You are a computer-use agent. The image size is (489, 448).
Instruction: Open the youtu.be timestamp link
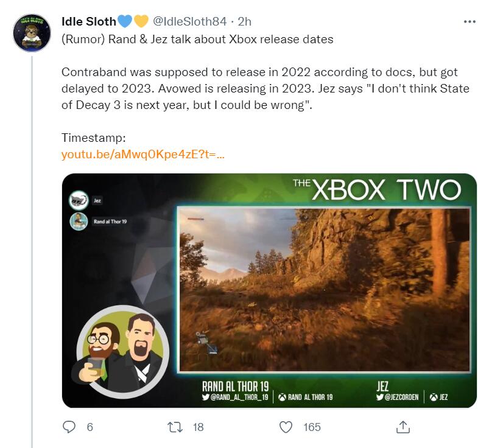pyautogui.click(x=143, y=155)
